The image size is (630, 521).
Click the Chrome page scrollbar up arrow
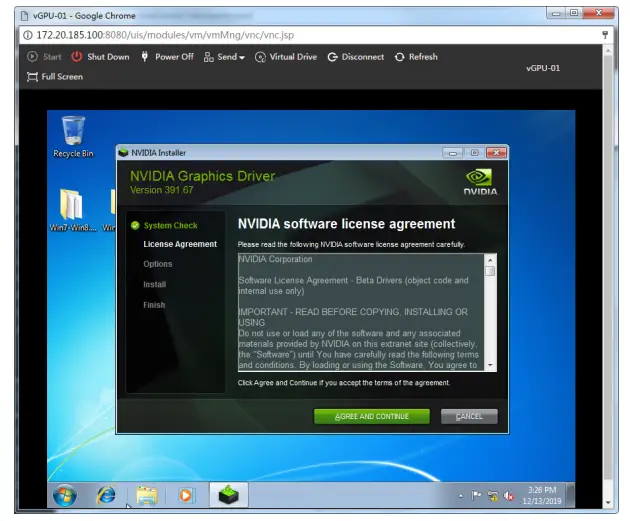[x=608, y=51]
